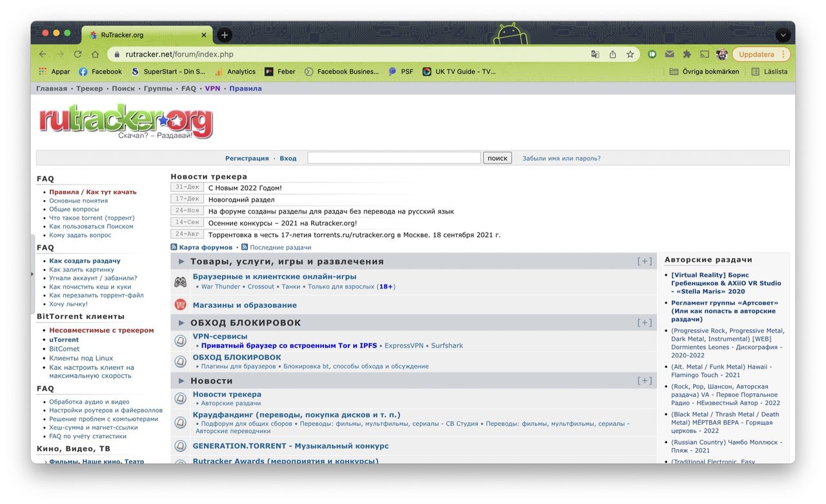The width and height of the screenshot is (826, 504).
Task: Click the Регистрация link
Action: pyautogui.click(x=247, y=158)
